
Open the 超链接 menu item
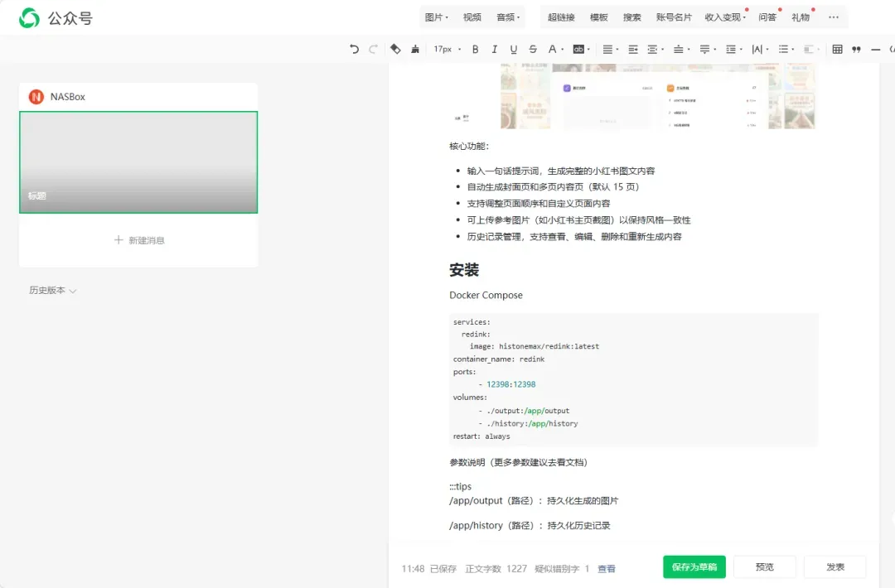click(x=561, y=17)
